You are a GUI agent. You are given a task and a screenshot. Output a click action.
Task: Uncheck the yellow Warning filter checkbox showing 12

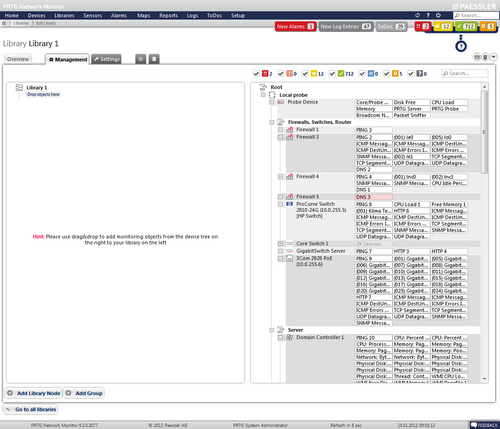pyautogui.click(x=305, y=73)
